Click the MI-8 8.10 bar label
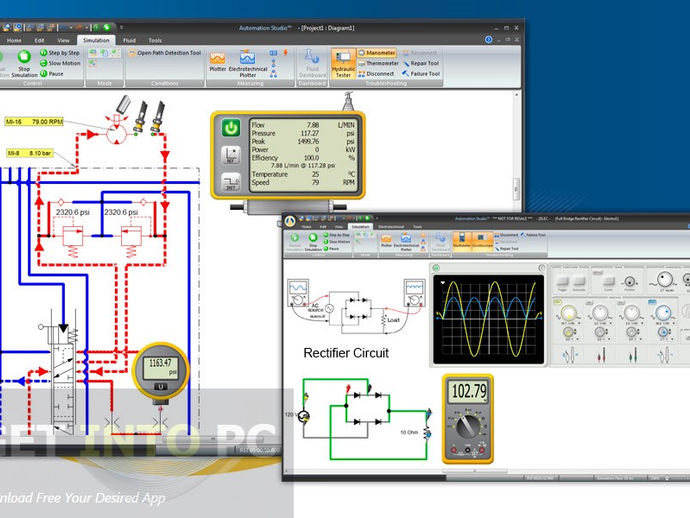This screenshot has width=690, height=518. 30,153
